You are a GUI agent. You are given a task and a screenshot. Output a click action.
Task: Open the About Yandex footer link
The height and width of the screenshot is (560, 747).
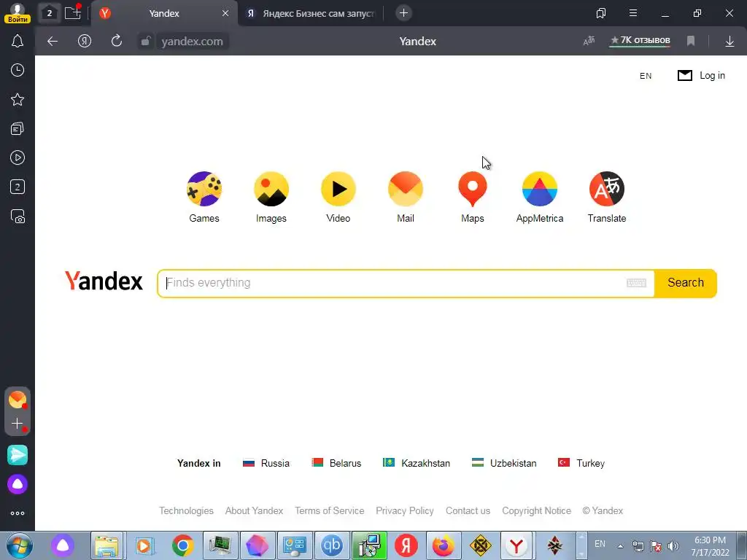coord(254,510)
